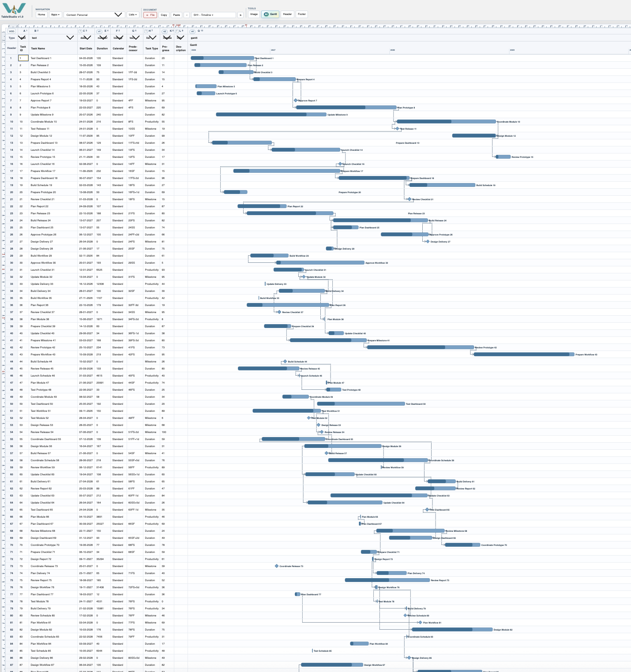Open type dropdown for Task Type column

click(152, 38)
